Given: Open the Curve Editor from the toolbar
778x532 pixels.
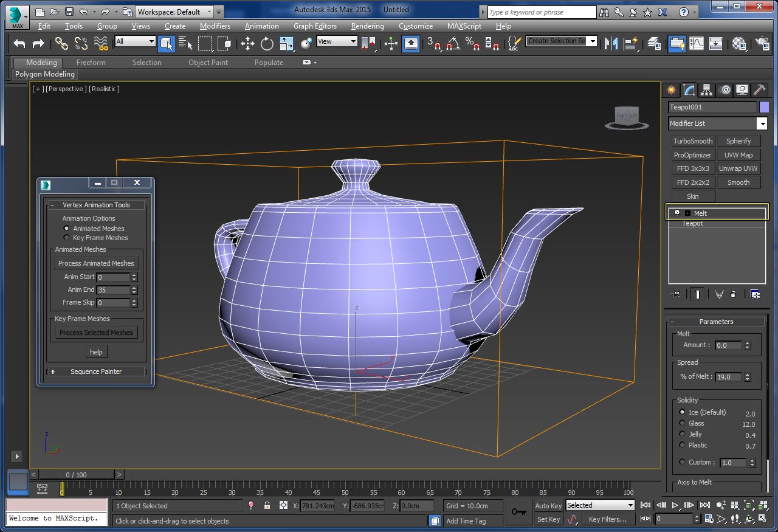Looking at the screenshot, I should (697, 43).
